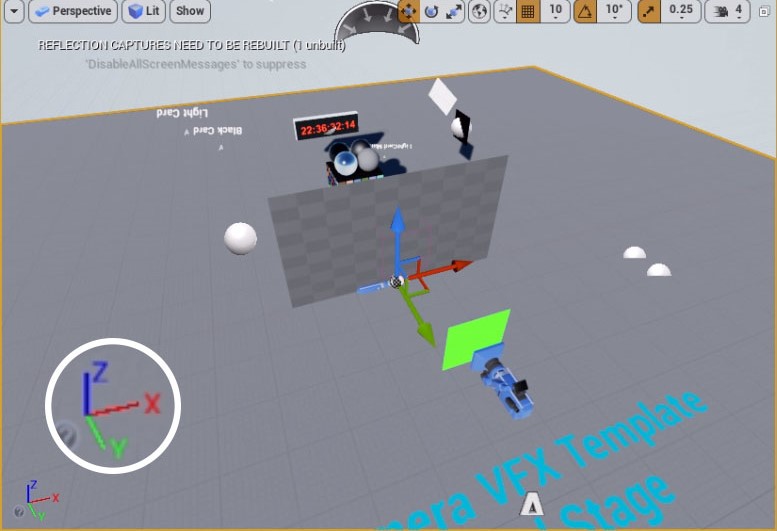Screen dimensions: 777x531
Task: Open grid snap size 10 dropdown
Action: pos(555,11)
